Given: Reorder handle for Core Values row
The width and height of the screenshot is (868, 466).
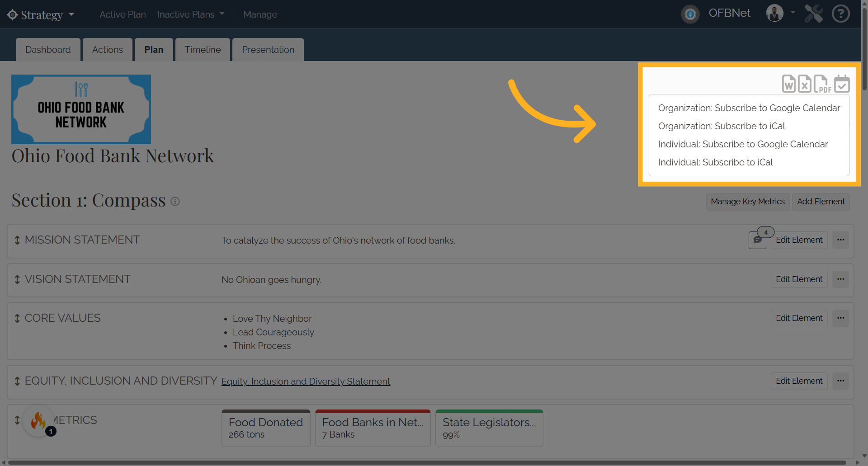Looking at the screenshot, I should coord(17,318).
